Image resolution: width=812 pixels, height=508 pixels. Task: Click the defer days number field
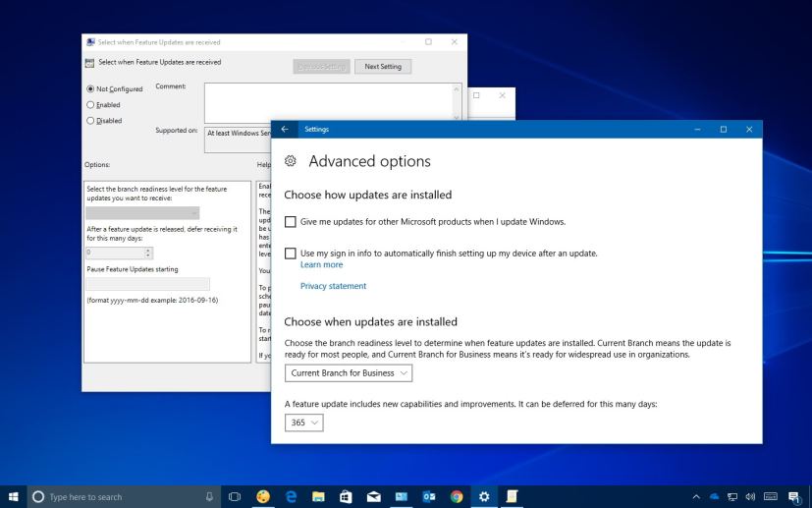coord(115,253)
